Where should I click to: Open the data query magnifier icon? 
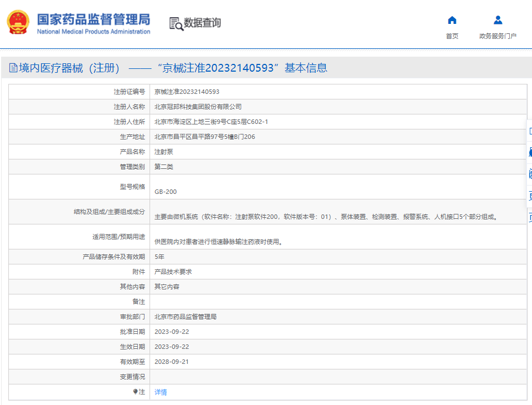coord(176,24)
